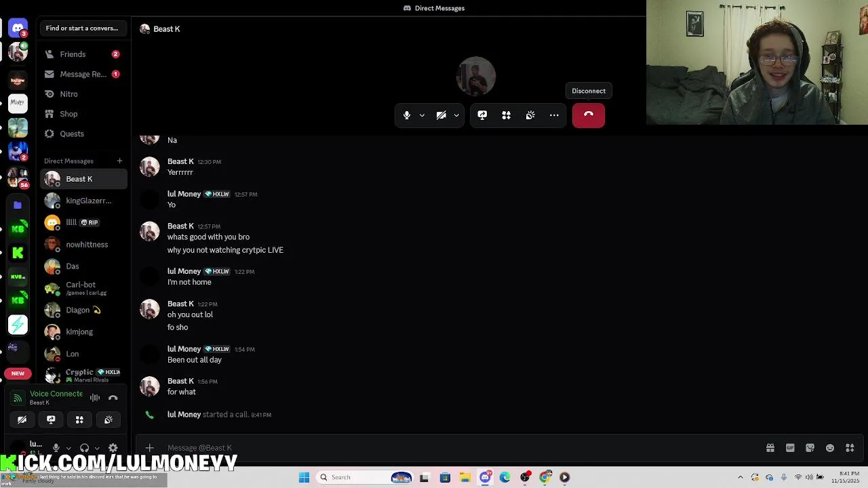The height and width of the screenshot is (488, 868).
Task: Click plus attachment button in message bar
Action: [149, 448]
